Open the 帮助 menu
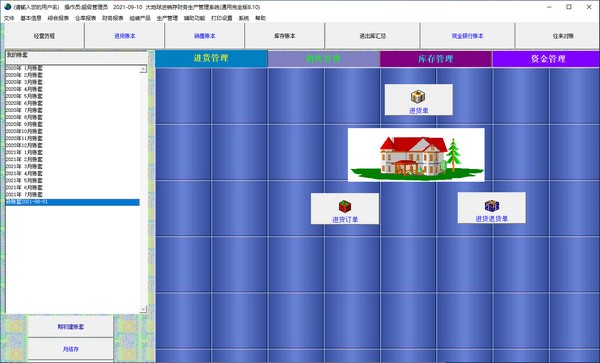Image resolution: width=600 pixels, height=363 pixels. [x=260, y=18]
